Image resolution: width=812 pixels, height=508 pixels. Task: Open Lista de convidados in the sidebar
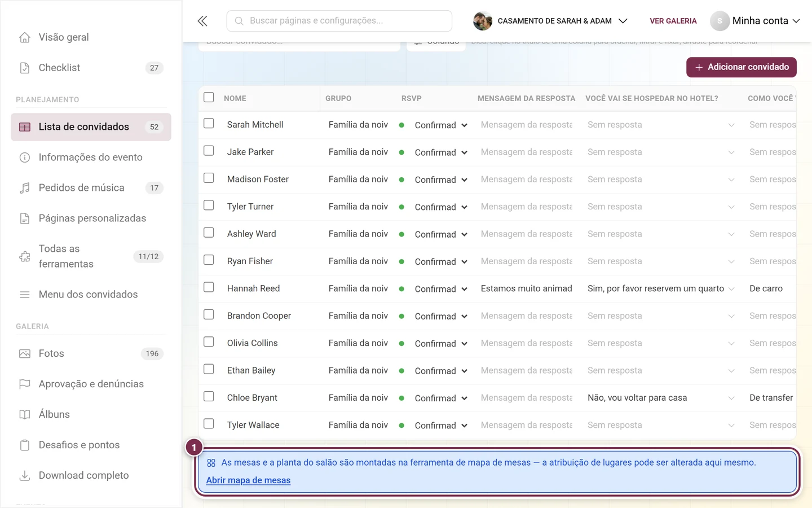(x=91, y=127)
